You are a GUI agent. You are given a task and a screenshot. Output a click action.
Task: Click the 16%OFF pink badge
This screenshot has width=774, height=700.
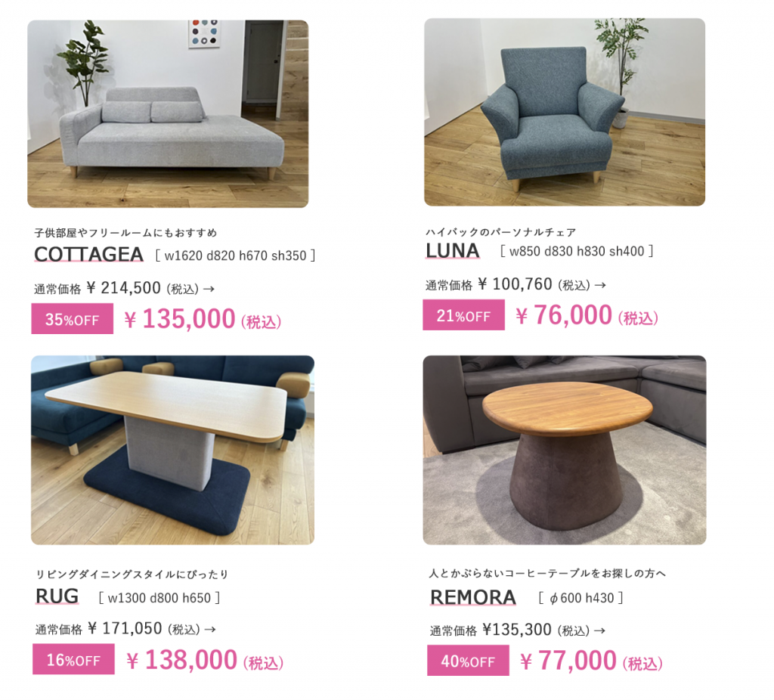pyautogui.click(x=73, y=659)
